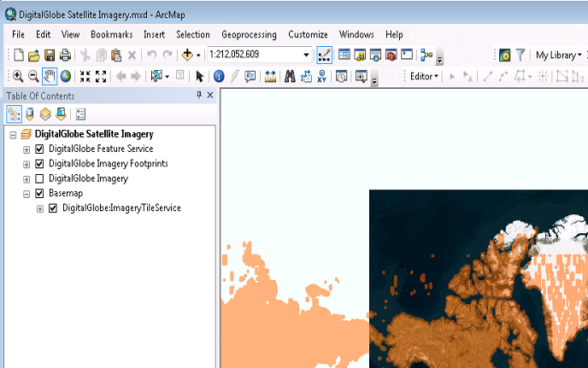Click the Full Extent globe icon

[66, 76]
